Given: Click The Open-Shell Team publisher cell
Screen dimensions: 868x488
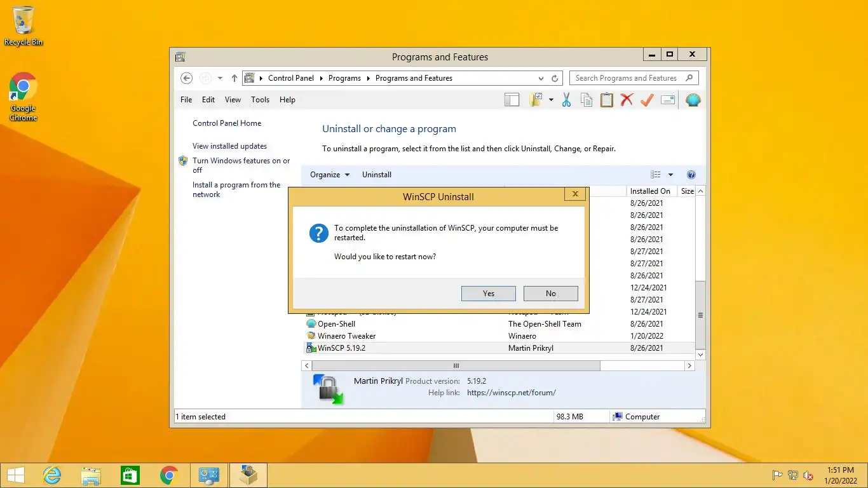Looking at the screenshot, I should point(545,324).
